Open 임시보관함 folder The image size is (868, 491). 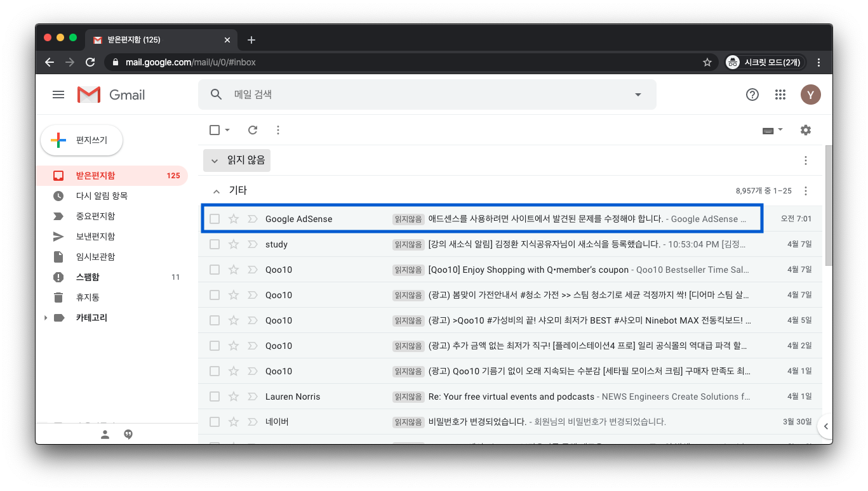point(112,257)
